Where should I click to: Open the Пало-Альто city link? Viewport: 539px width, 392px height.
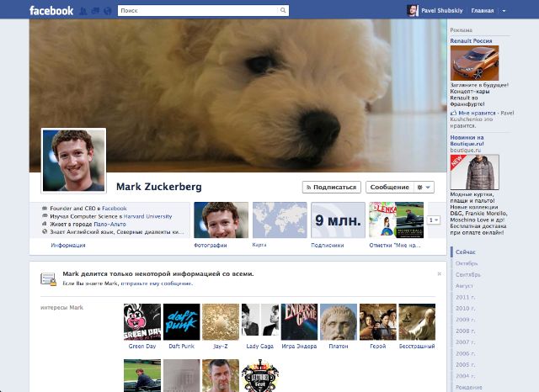(109, 224)
